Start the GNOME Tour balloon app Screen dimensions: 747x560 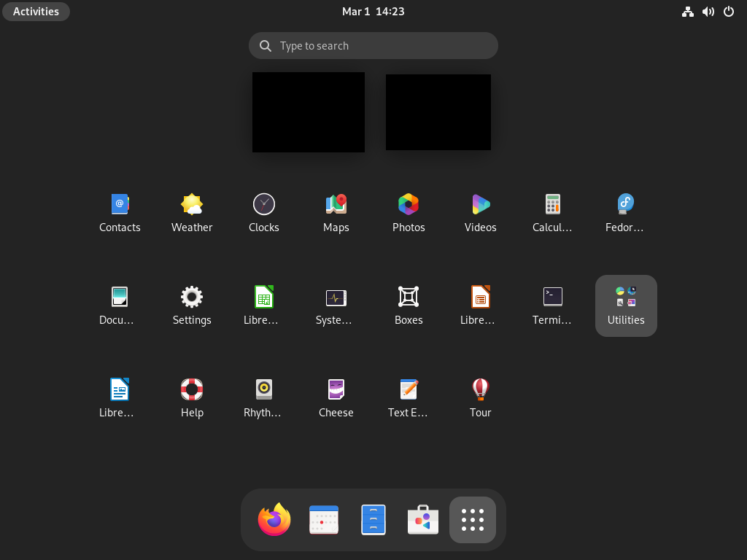[x=481, y=398]
